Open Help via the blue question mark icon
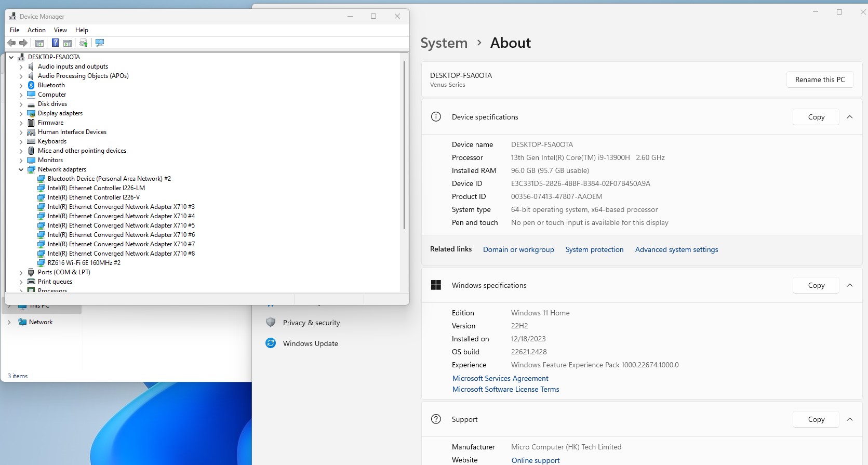This screenshot has width=868, height=465. click(55, 43)
